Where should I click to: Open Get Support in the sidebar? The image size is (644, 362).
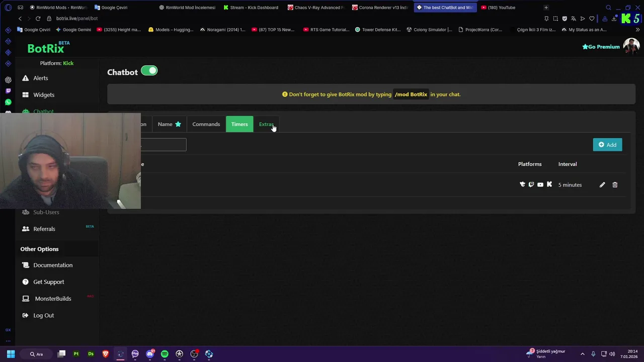point(49,282)
